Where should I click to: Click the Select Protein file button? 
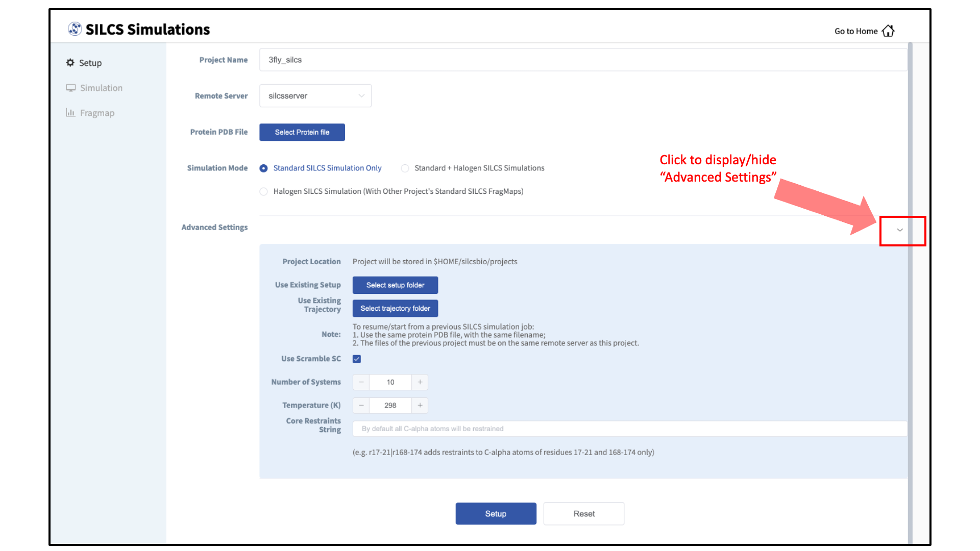tap(302, 132)
